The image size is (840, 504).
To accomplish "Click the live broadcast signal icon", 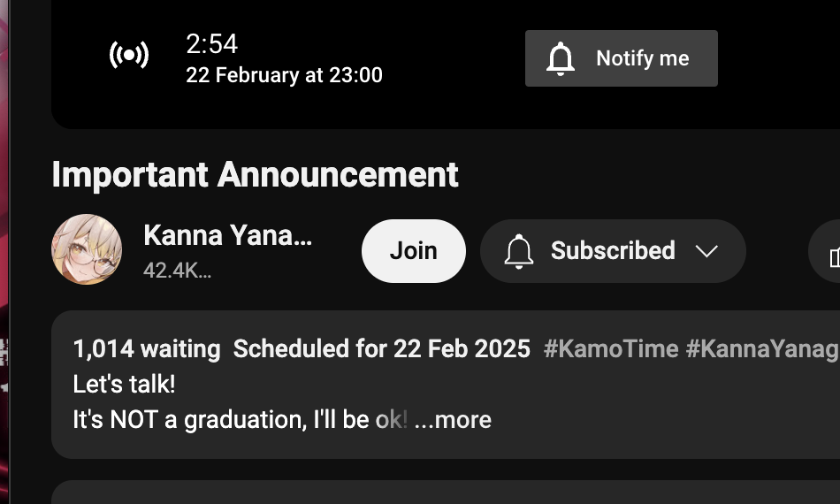I will tap(129, 56).
